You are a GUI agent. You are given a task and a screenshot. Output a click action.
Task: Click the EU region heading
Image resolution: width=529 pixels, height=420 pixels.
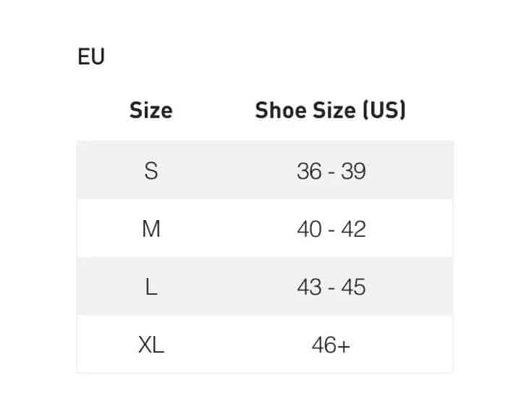pyautogui.click(x=91, y=56)
